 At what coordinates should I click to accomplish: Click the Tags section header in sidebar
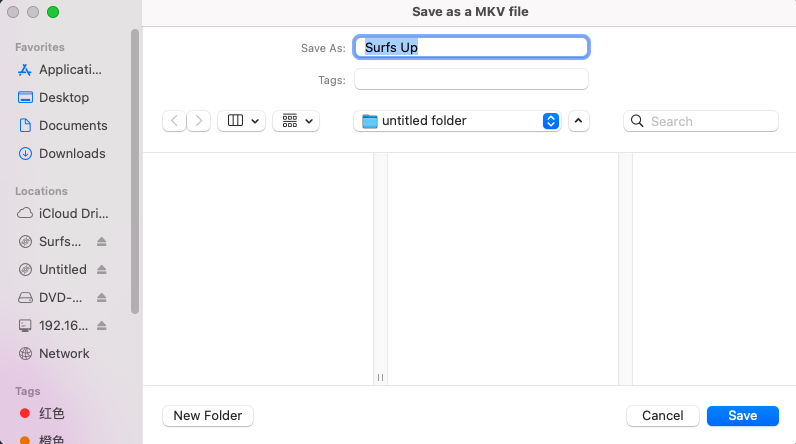(27, 391)
